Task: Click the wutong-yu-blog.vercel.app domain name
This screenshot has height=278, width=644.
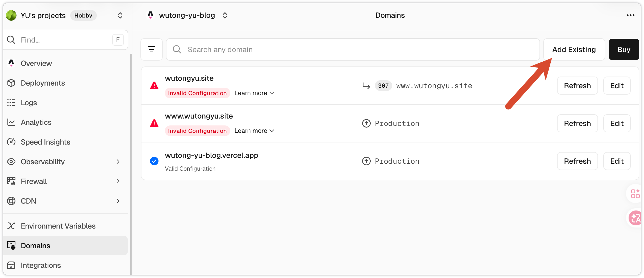Action: pos(212,155)
